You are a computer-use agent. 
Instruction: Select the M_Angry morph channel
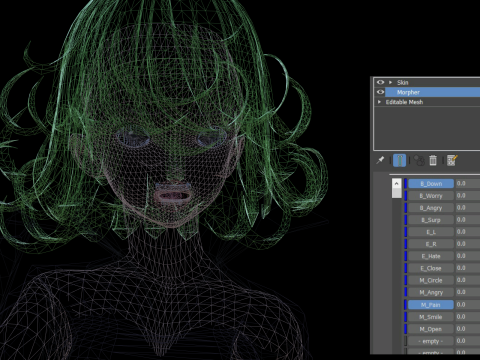coord(431,292)
